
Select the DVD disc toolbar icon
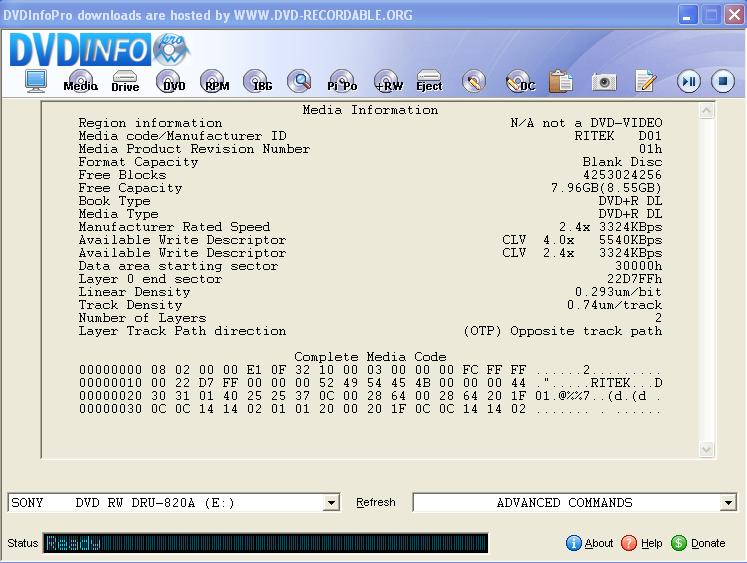170,81
